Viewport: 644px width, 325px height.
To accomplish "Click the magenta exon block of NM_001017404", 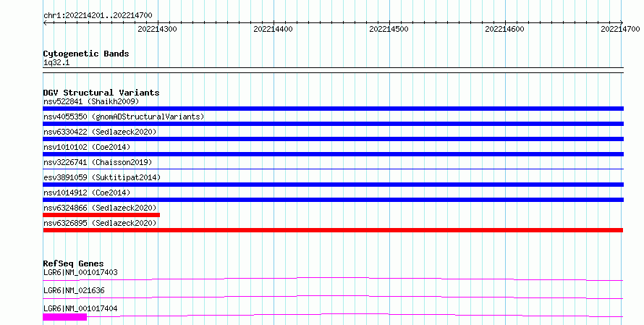I will pyautogui.click(x=65, y=317).
